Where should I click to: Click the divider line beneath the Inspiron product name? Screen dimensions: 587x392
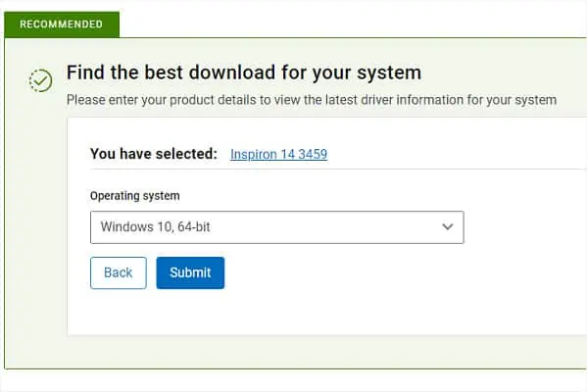pos(337,170)
